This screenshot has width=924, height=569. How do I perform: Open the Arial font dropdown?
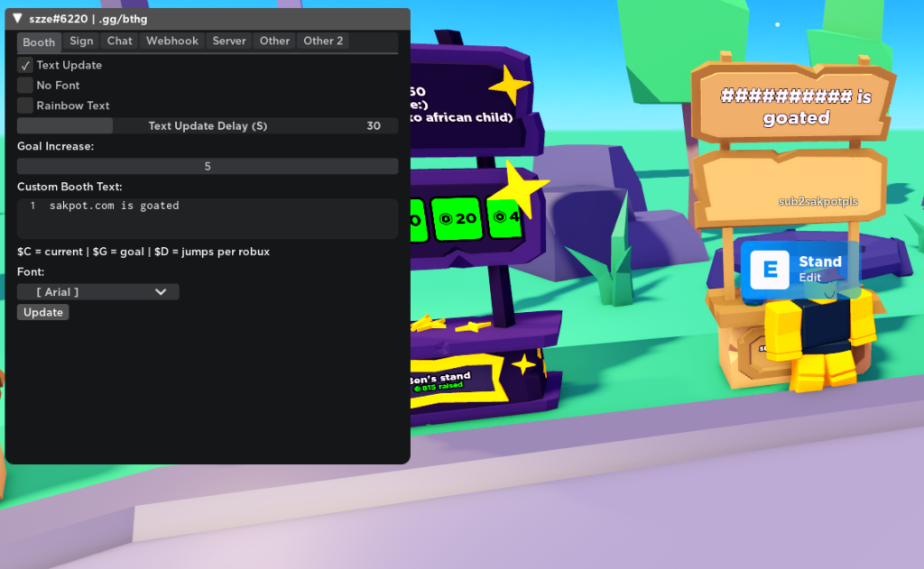tap(97, 292)
